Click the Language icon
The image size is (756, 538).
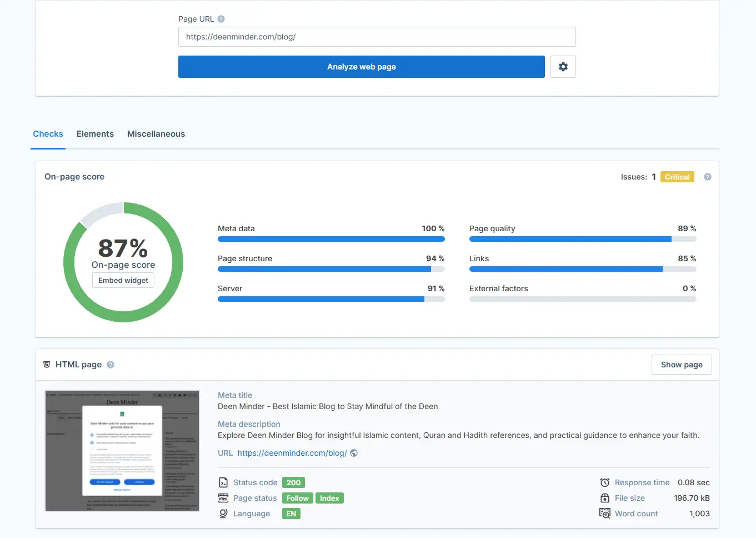223,514
